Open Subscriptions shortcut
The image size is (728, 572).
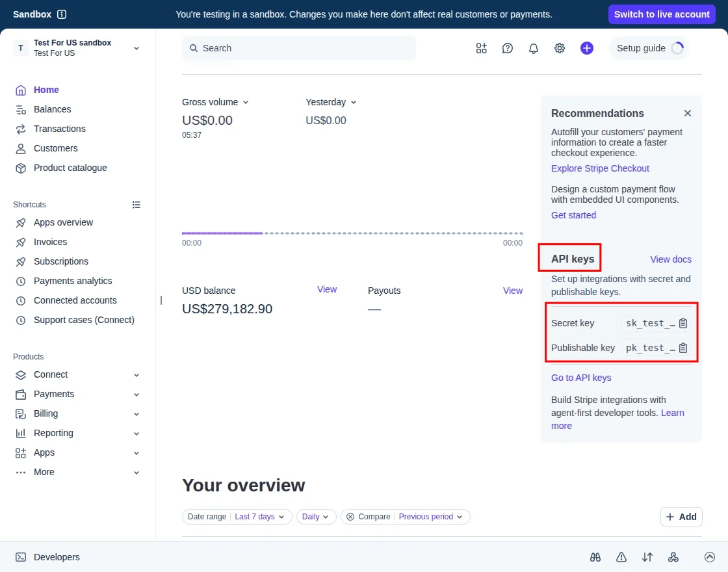pyautogui.click(x=61, y=261)
